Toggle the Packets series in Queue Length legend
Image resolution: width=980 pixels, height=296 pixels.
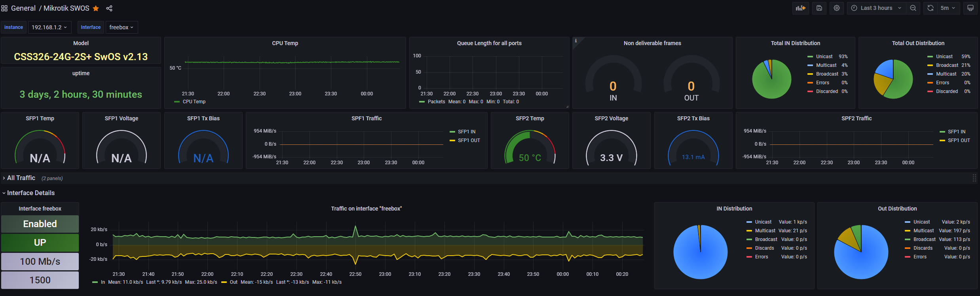pyautogui.click(x=436, y=102)
